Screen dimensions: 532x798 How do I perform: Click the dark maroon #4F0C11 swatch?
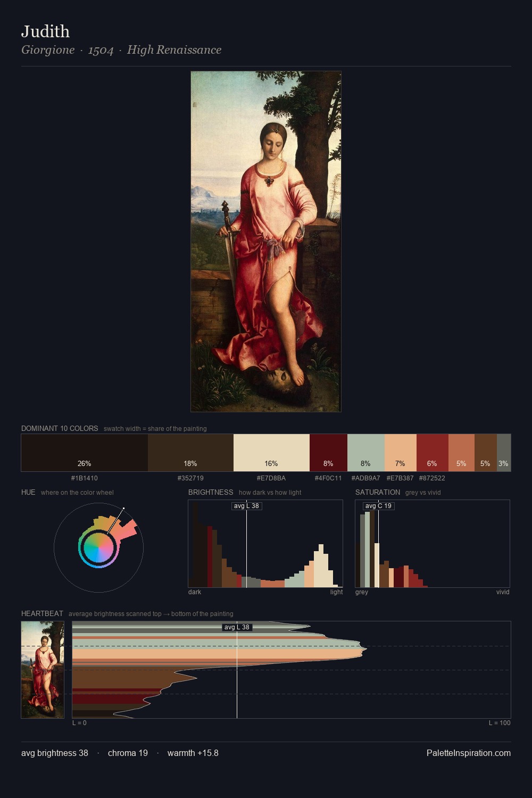pos(328,453)
